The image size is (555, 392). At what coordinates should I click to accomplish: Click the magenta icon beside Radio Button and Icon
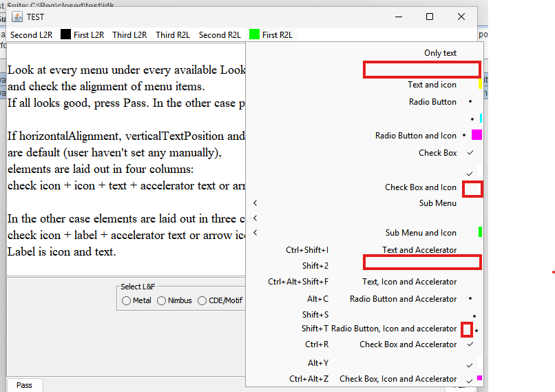coord(477,135)
